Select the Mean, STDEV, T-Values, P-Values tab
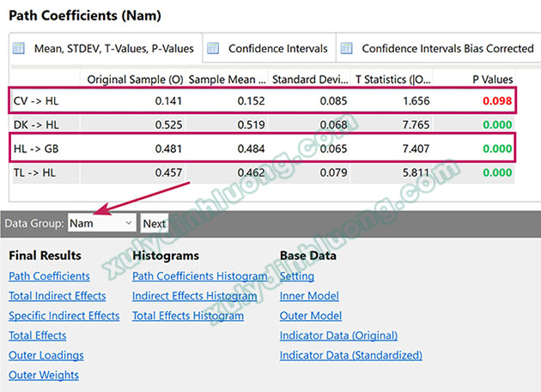The height and width of the screenshot is (392, 541). point(113,49)
